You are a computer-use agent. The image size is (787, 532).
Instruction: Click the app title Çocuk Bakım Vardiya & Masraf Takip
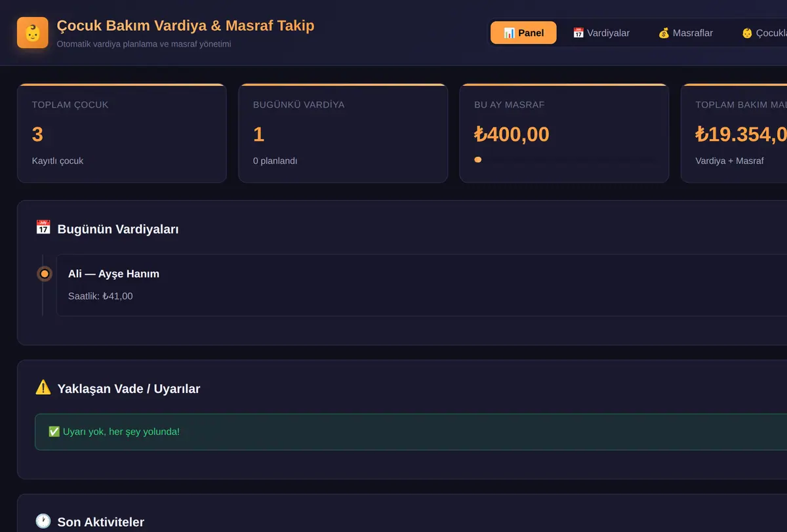[186, 26]
